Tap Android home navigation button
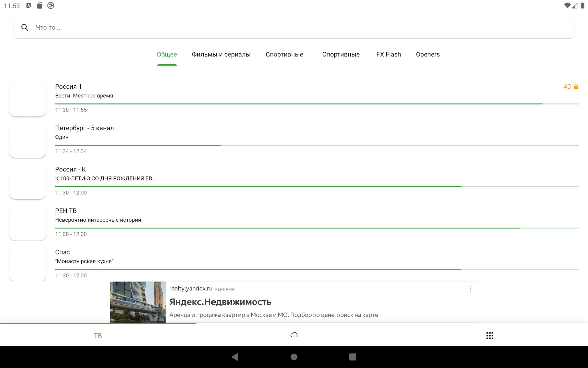The width and height of the screenshot is (588, 368). 294,357
